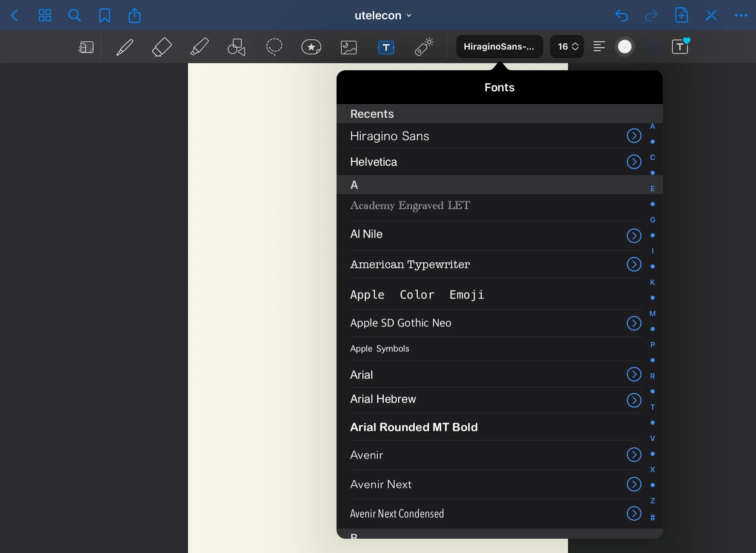Image resolution: width=756 pixels, height=553 pixels.
Task: Change font size 16 stepper
Action: pos(567,47)
